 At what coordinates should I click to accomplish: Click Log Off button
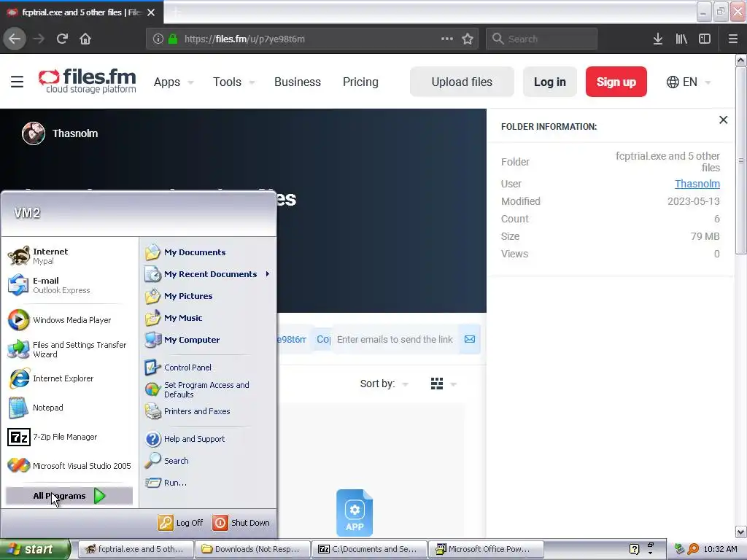[x=181, y=522]
